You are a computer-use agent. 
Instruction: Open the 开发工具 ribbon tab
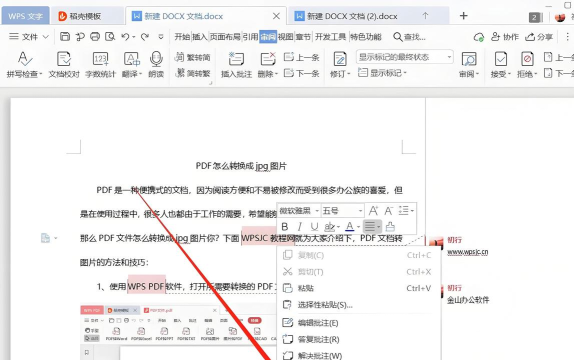(x=330, y=37)
